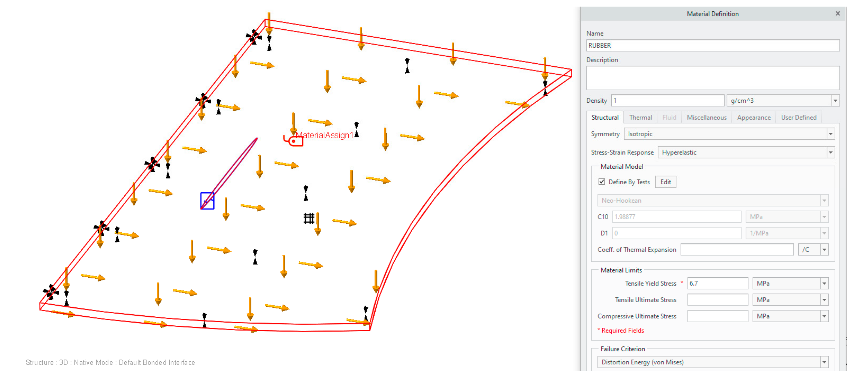868x380 pixels.
Task: Click the Coeff. of Thermal Expansion input field
Action: tap(737, 250)
